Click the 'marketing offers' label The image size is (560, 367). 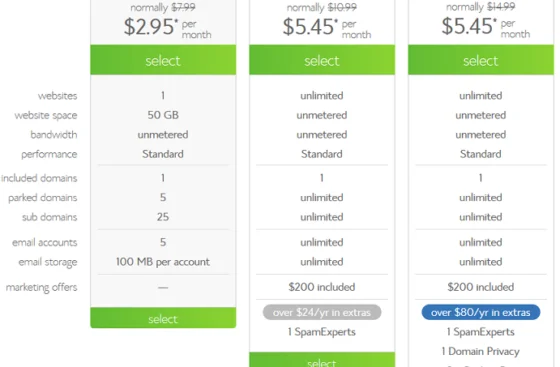41,287
